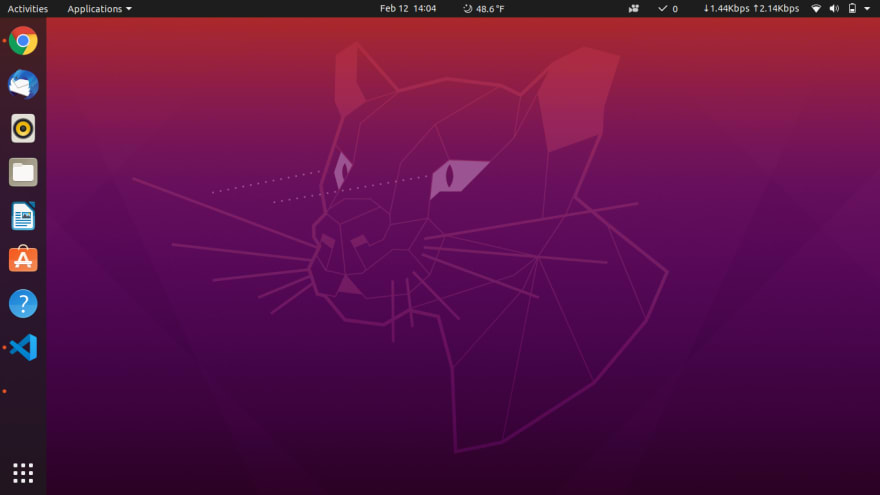Screen dimensions: 880x495
Task: Click the Activities button
Action: 28,8
